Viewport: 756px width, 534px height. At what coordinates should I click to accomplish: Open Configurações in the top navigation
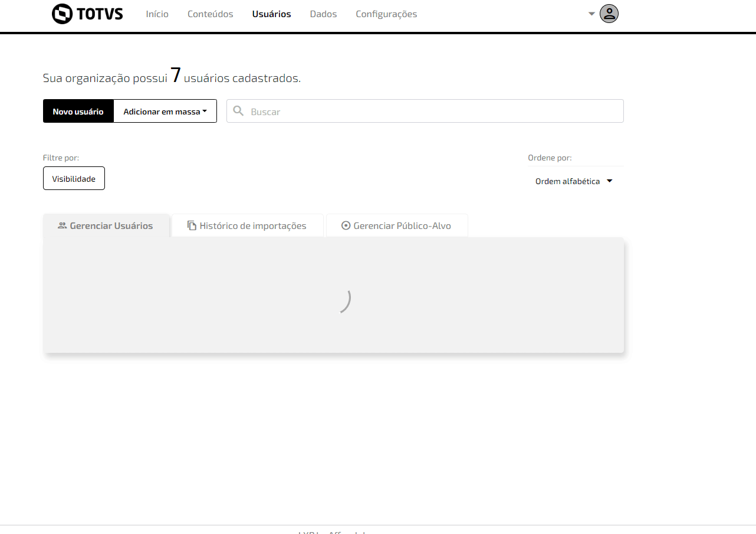tap(386, 14)
